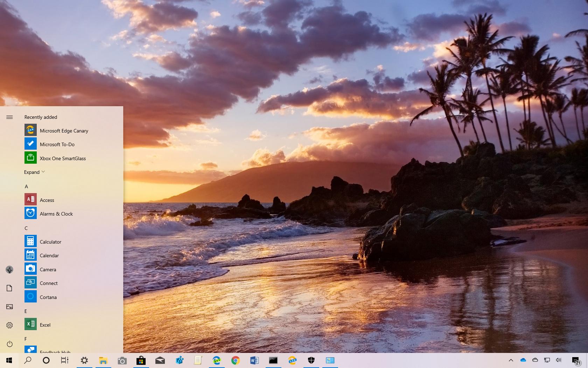The image size is (588, 368).
Task: Open the blue cubes app on taskbar
Action: pos(179,360)
